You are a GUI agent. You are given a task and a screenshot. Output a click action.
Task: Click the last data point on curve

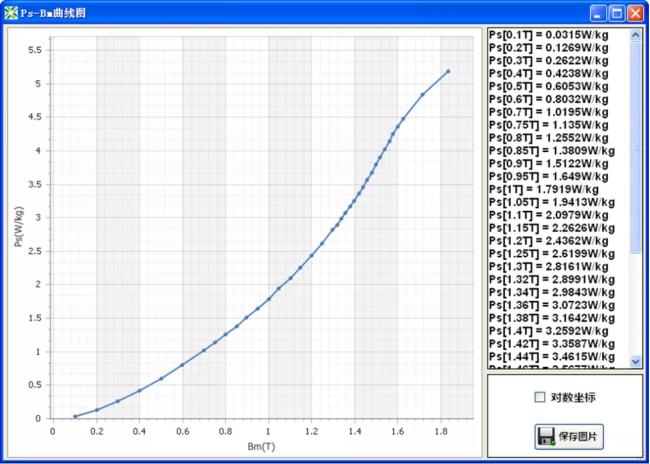448,71
